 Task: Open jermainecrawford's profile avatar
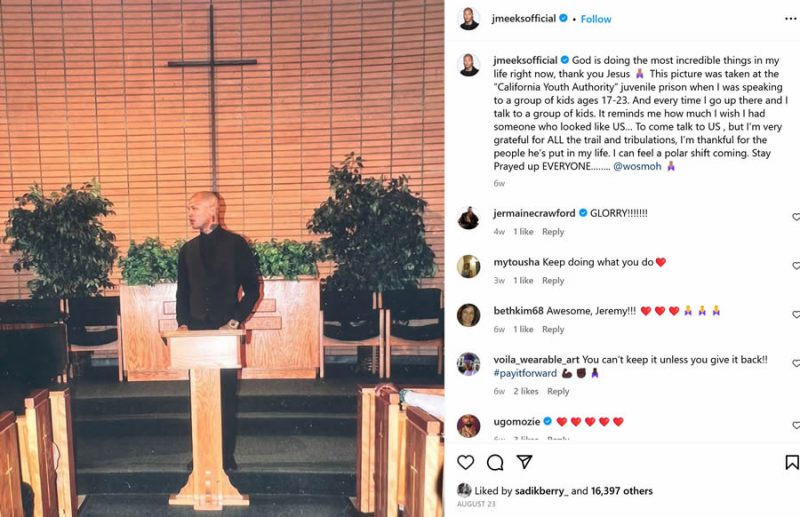[468, 218]
